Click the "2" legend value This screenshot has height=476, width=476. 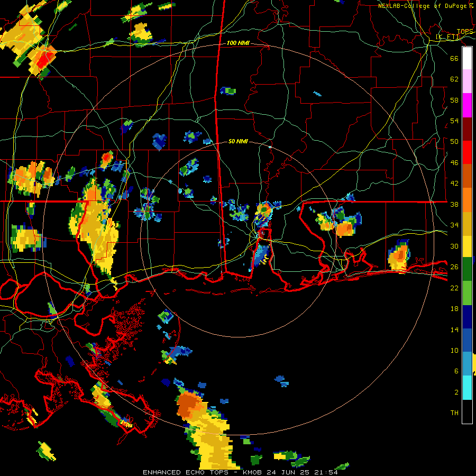pyautogui.click(x=456, y=392)
